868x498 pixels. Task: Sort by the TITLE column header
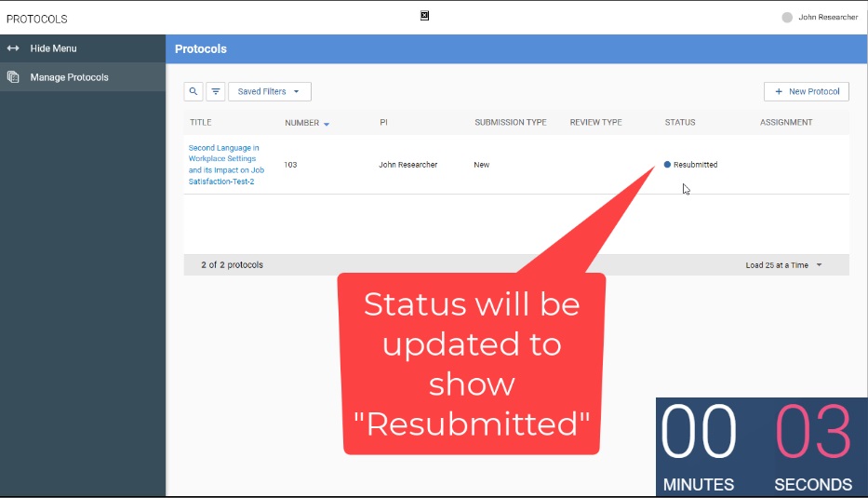click(x=201, y=123)
